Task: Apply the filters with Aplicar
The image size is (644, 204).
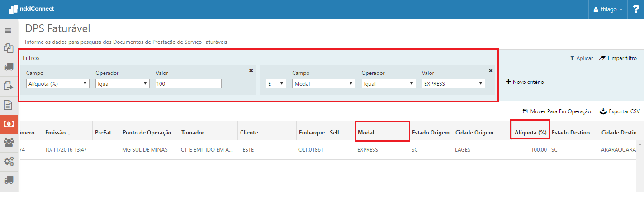Action: (581, 58)
